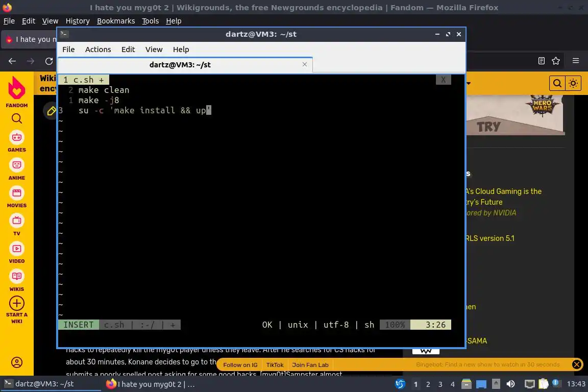Focus the Firefox 'I hate you myg0t 2' taskbar entry
Screen dimensions: 588x392
point(151,384)
